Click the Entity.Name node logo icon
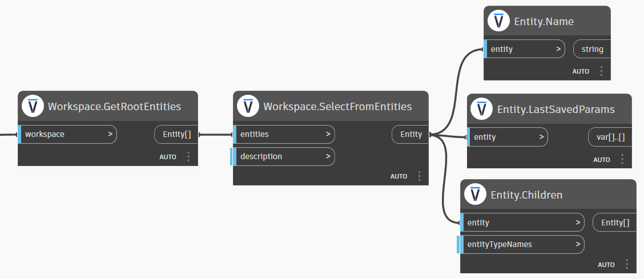 point(498,21)
